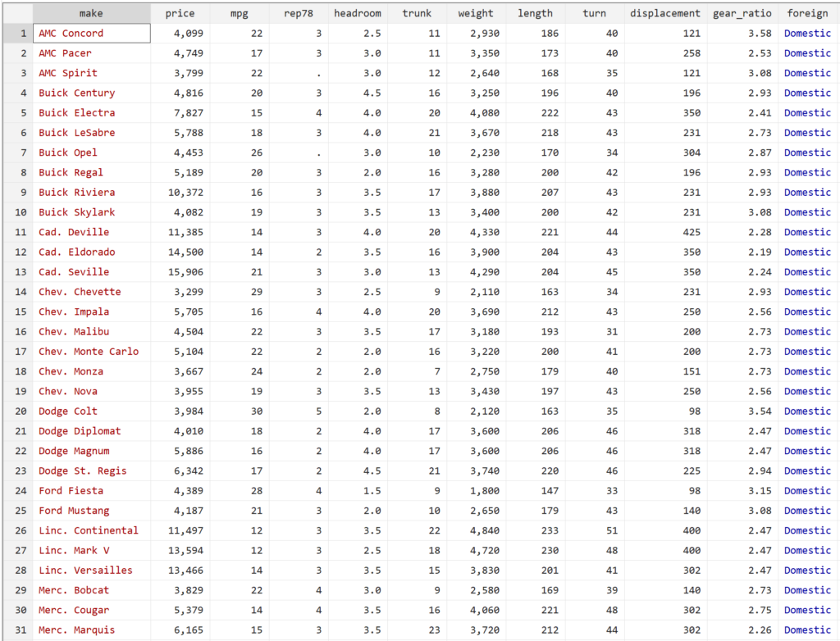
Task: Select displacement 425 for Cad. Deville
Action: (x=664, y=232)
